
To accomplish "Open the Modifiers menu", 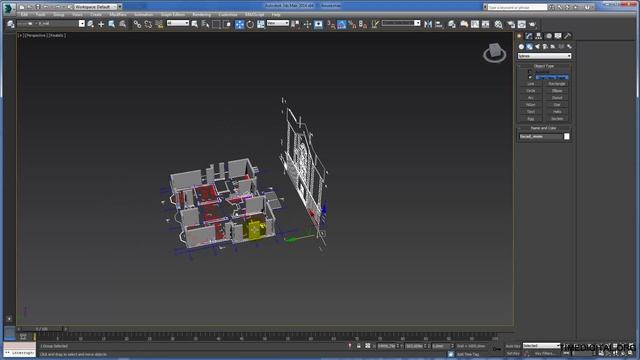I will [118, 15].
